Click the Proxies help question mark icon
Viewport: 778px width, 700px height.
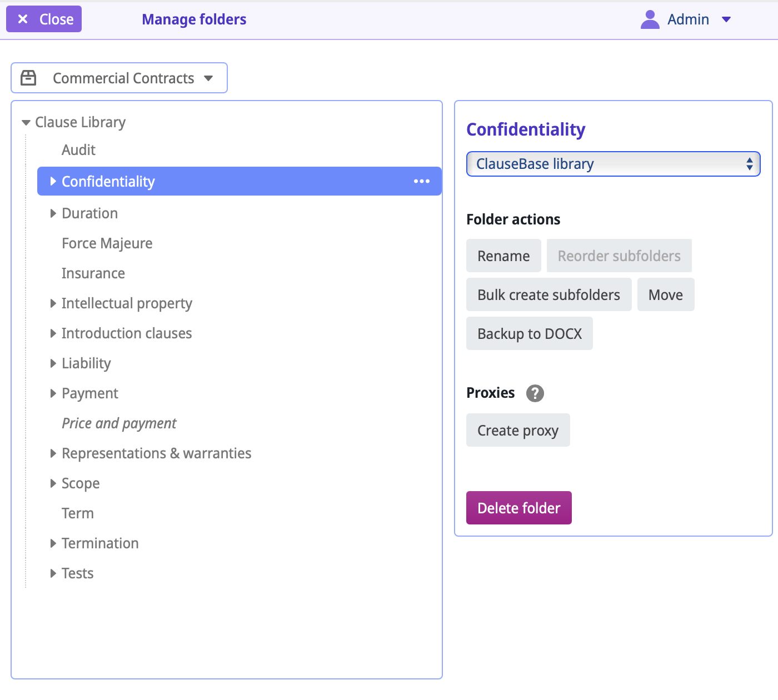[535, 393]
